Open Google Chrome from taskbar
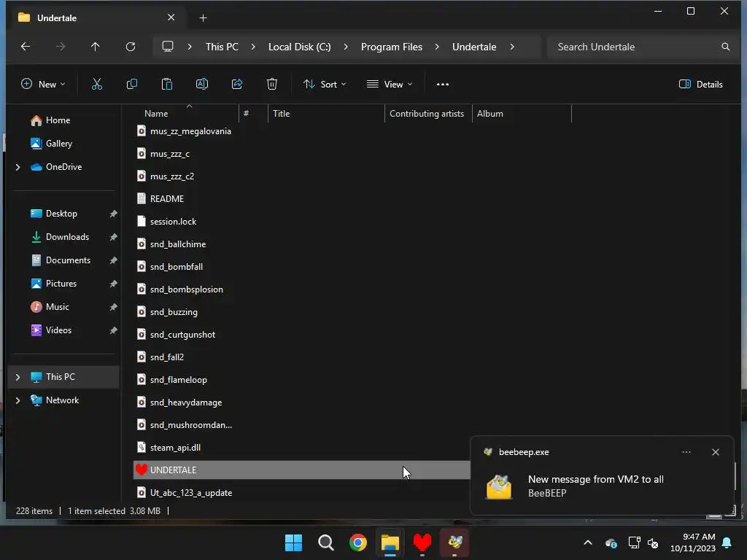This screenshot has width=747, height=560. coord(357,542)
